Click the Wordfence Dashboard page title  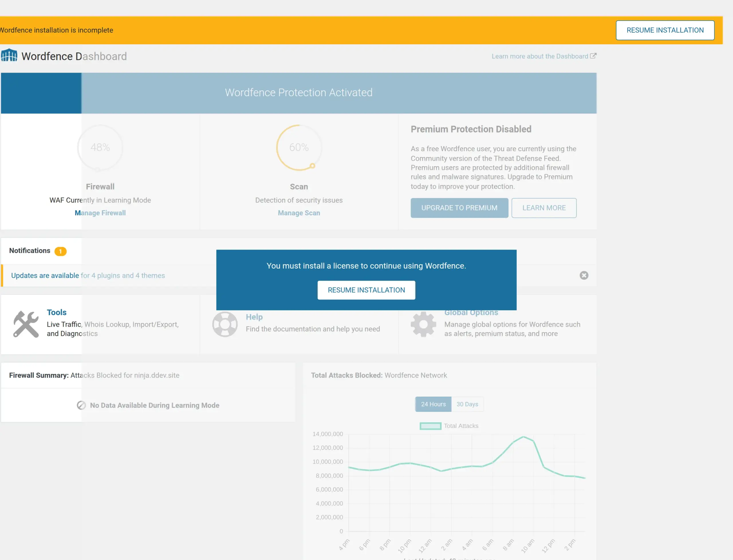tap(74, 56)
